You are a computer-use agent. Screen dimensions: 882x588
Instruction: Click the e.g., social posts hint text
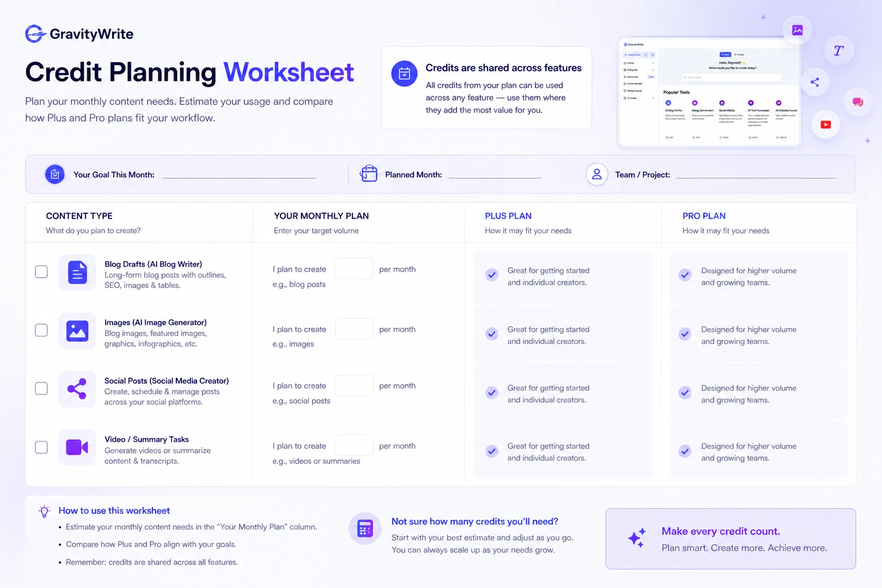tap(301, 401)
